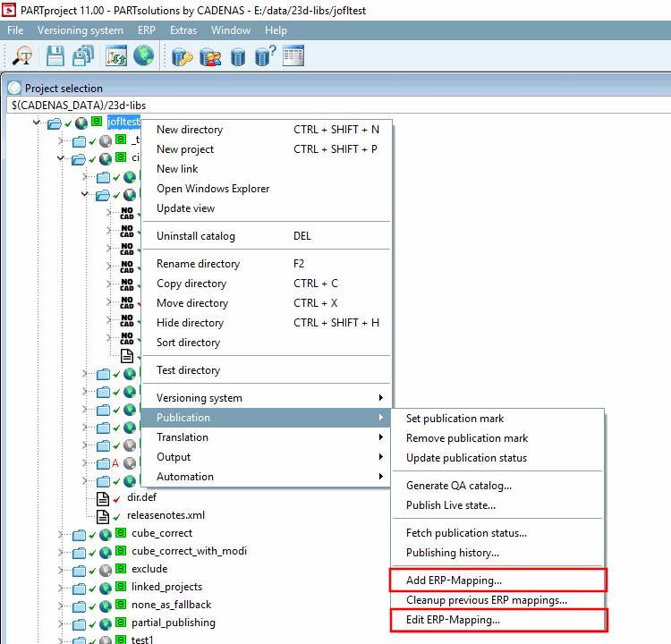Click the table grid icon in toolbar

point(293,55)
